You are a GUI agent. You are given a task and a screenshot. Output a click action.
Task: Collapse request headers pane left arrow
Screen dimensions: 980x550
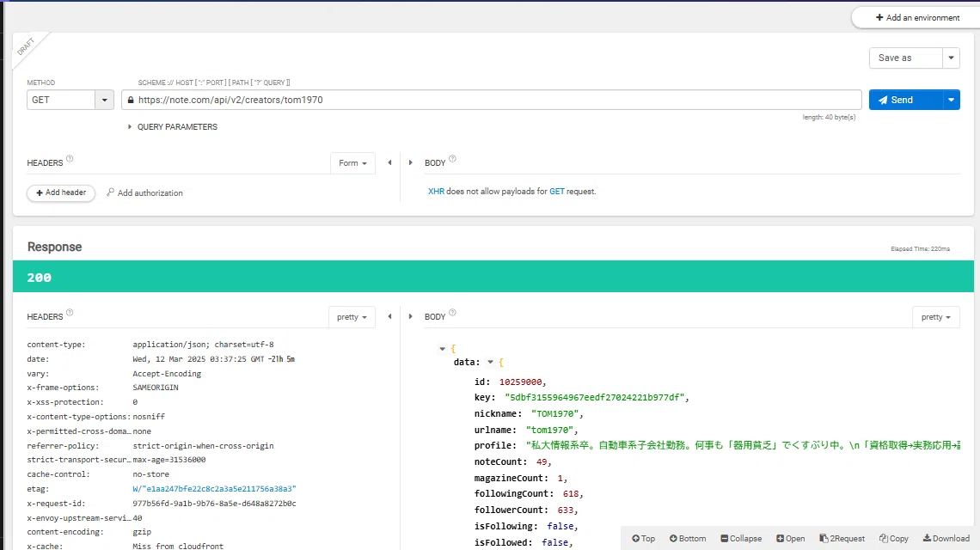pos(390,162)
